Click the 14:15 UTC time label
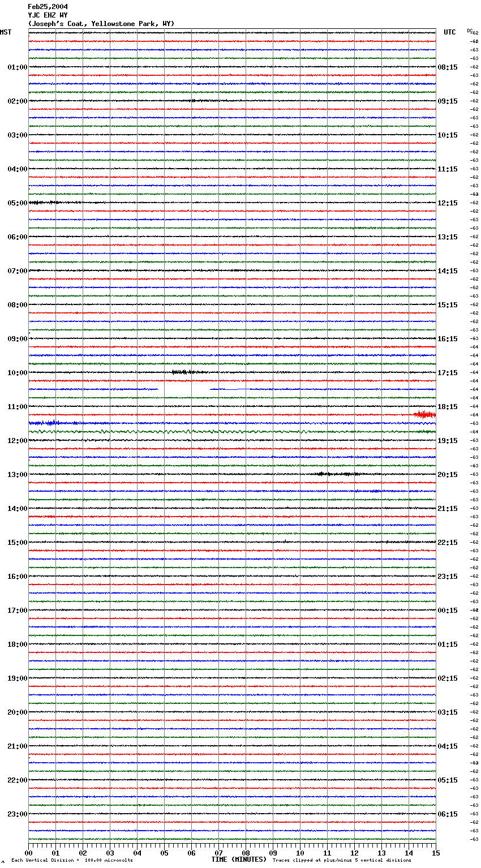The image size is (481, 868). click(448, 271)
